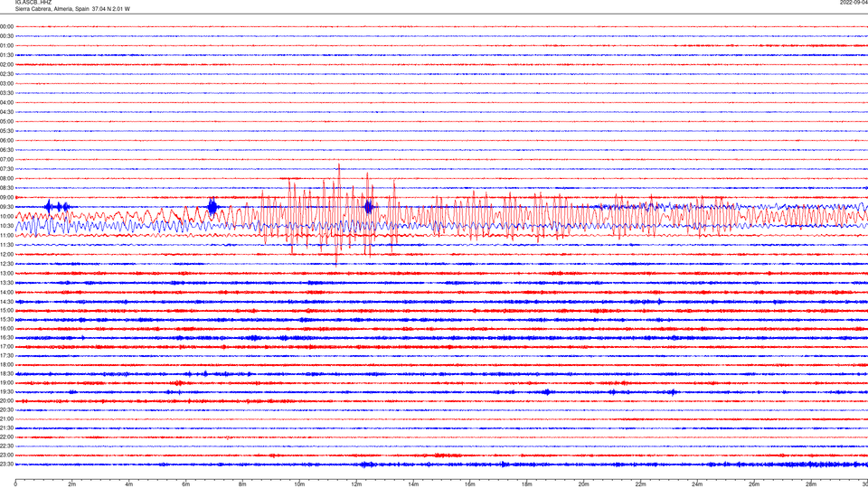
Task: Click the 00:00 trace time label
Action: click(6, 26)
